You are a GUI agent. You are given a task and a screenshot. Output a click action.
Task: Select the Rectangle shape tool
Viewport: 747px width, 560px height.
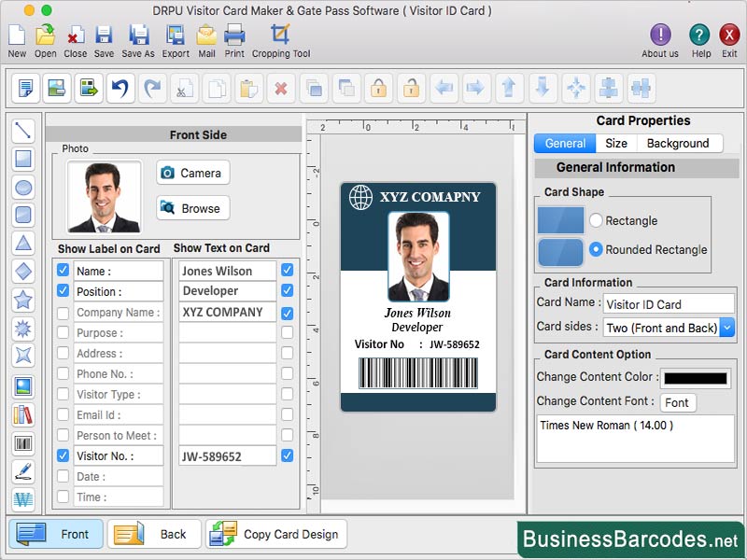[x=22, y=159]
